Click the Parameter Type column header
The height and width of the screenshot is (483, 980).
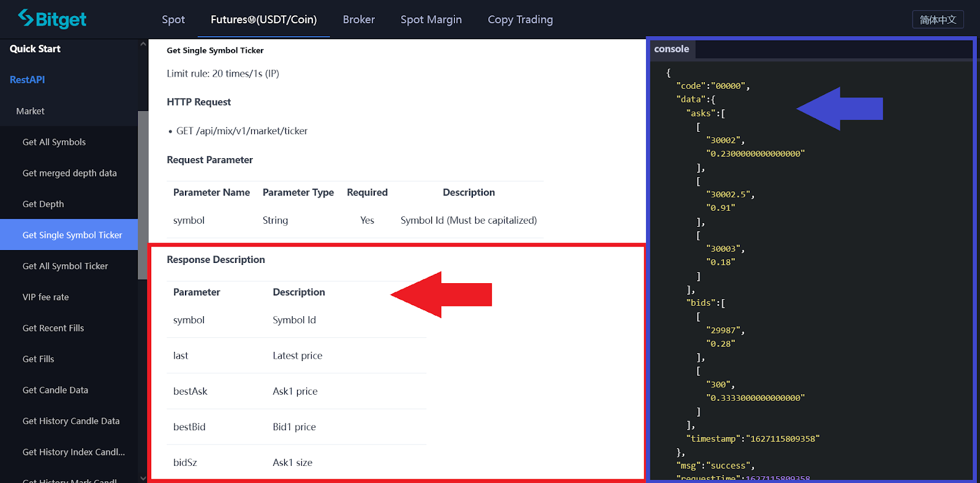coord(298,192)
